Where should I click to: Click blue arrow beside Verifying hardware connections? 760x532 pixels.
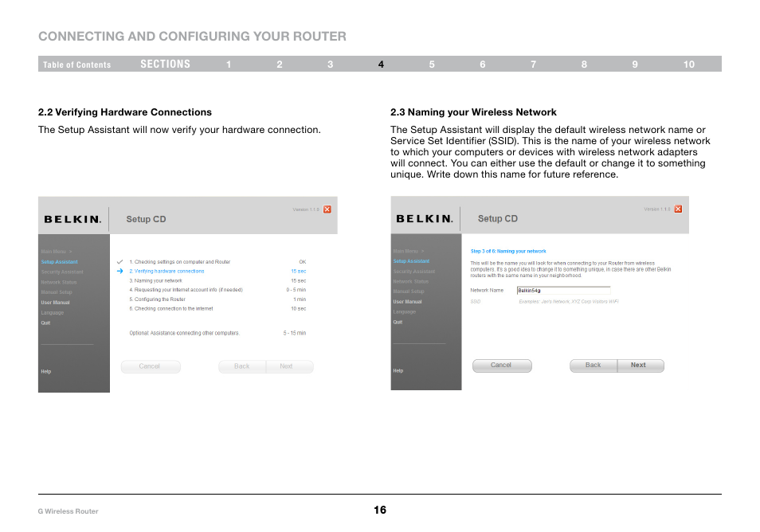click(119, 272)
